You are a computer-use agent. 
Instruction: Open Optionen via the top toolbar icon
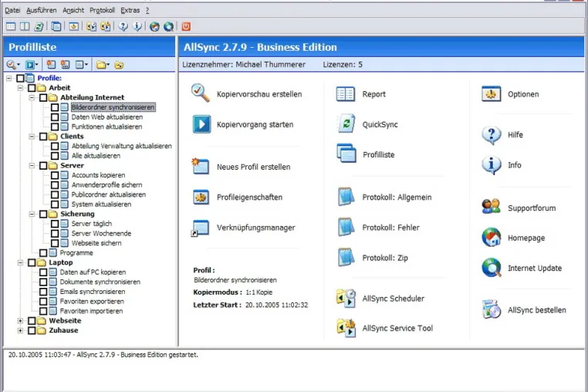pos(74,26)
